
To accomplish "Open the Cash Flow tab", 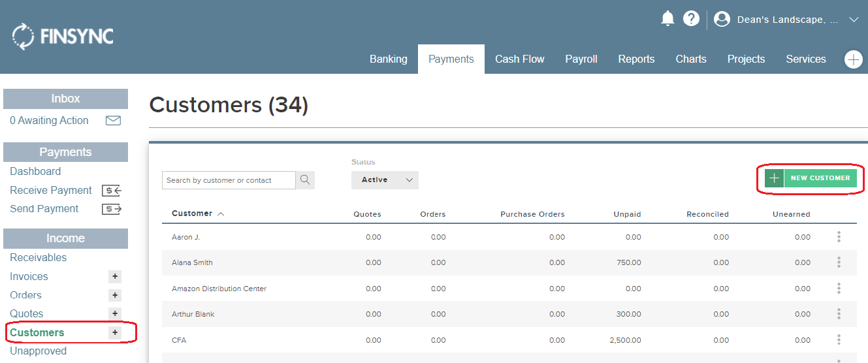I will tap(520, 59).
